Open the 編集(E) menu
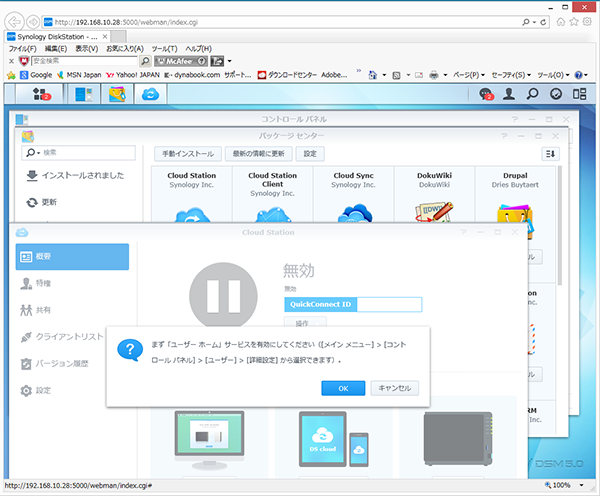This screenshot has height=496, width=600. [56, 49]
